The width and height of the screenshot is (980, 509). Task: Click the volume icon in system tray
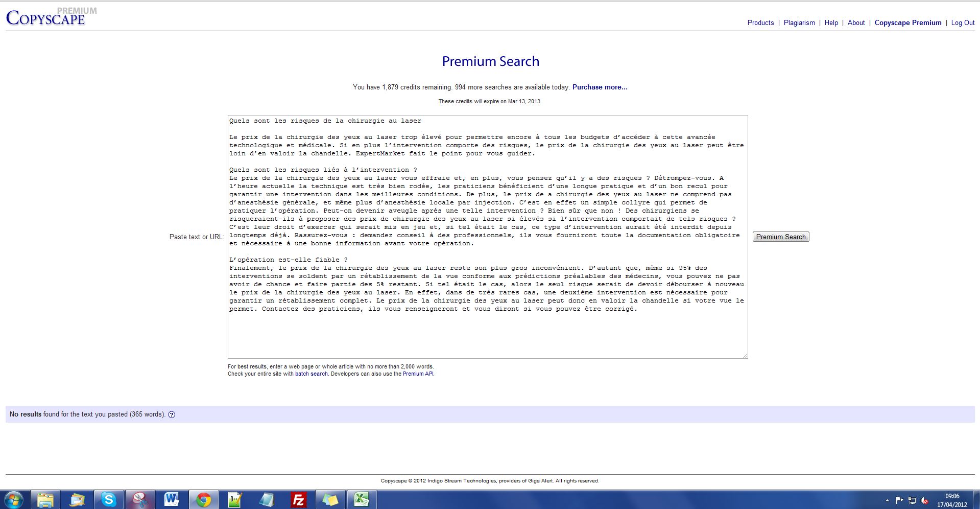[x=924, y=500]
